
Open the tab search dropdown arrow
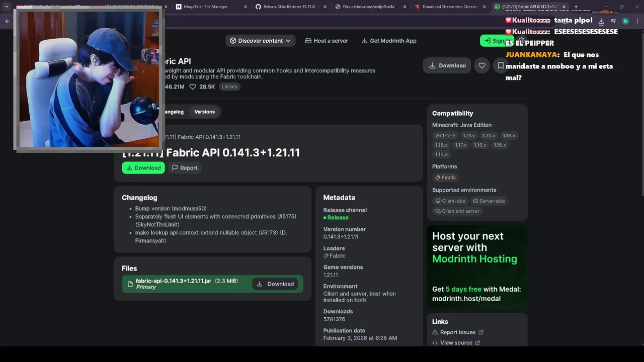point(7,7)
